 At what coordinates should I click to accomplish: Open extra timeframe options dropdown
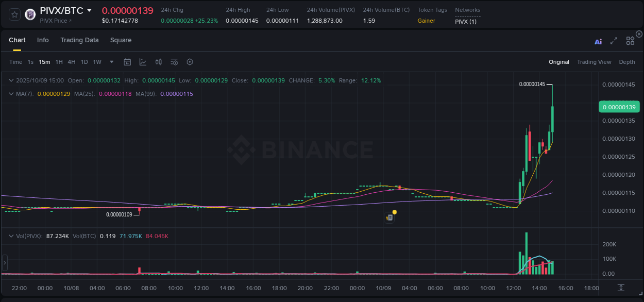click(111, 62)
